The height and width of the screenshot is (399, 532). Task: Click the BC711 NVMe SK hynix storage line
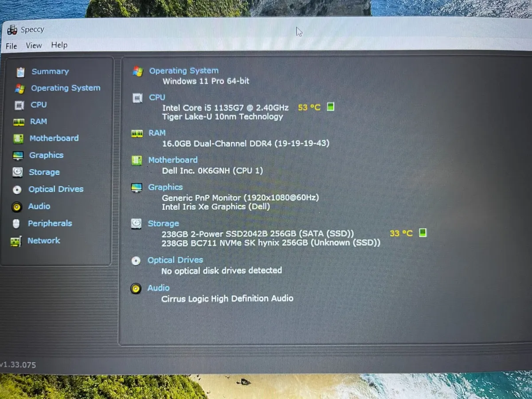(271, 243)
